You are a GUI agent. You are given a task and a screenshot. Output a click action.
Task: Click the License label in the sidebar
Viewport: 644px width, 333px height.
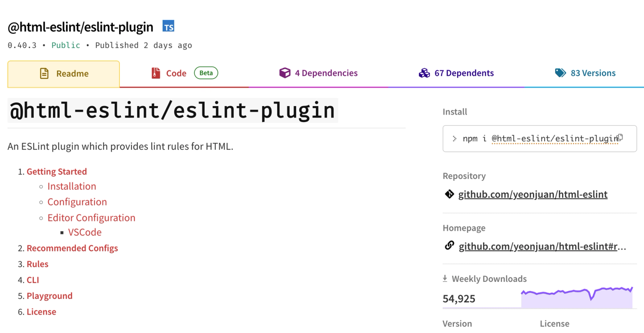[555, 323]
